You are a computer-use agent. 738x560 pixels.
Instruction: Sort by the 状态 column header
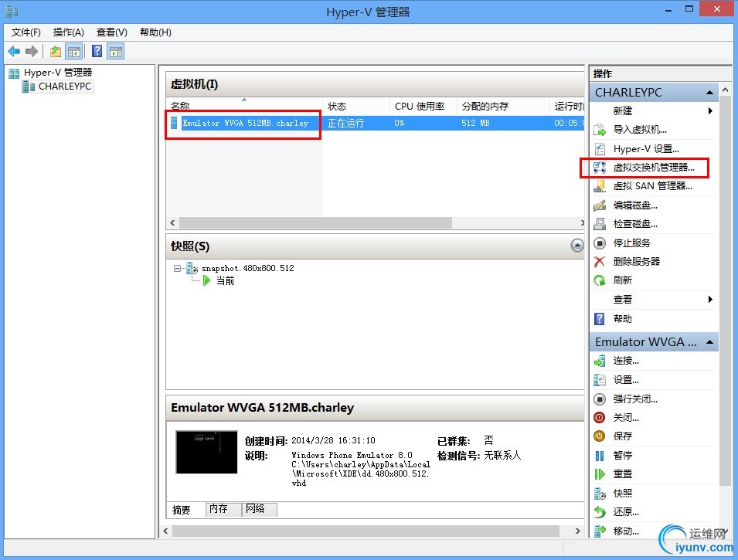click(x=356, y=107)
